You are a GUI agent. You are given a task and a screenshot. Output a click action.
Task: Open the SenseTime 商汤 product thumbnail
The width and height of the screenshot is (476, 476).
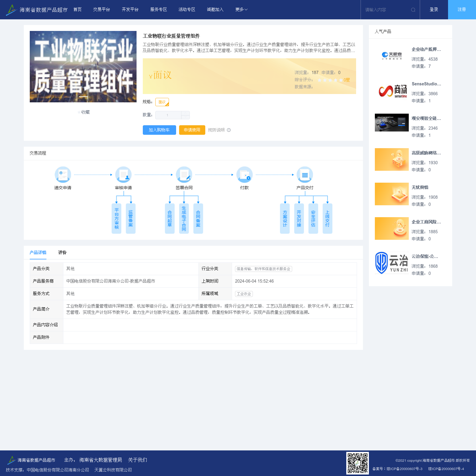click(392, 90)
